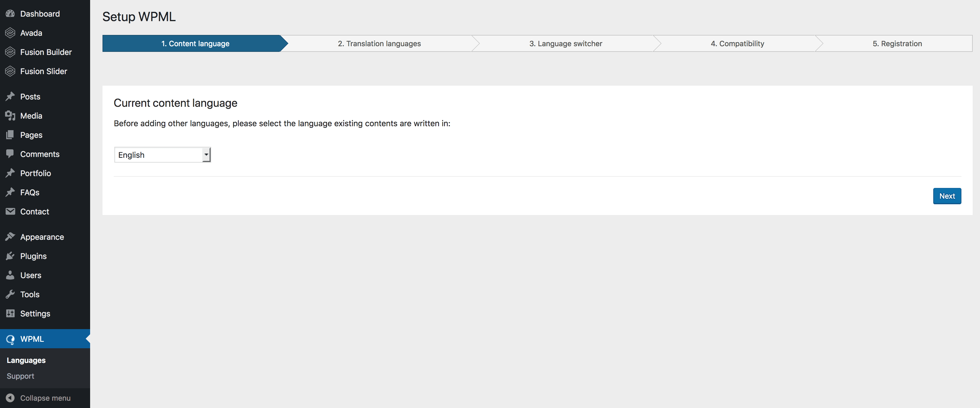Image resolution: width=980 pixels, height=408 pixels.
Task: Open the Dashboard menu
Action: click(45, 14)
